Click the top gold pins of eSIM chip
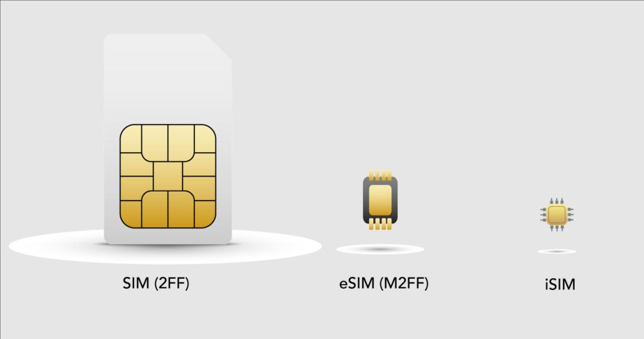Image resolution: width=644 pixels, height=339 pixels. (x=380, y=174)
